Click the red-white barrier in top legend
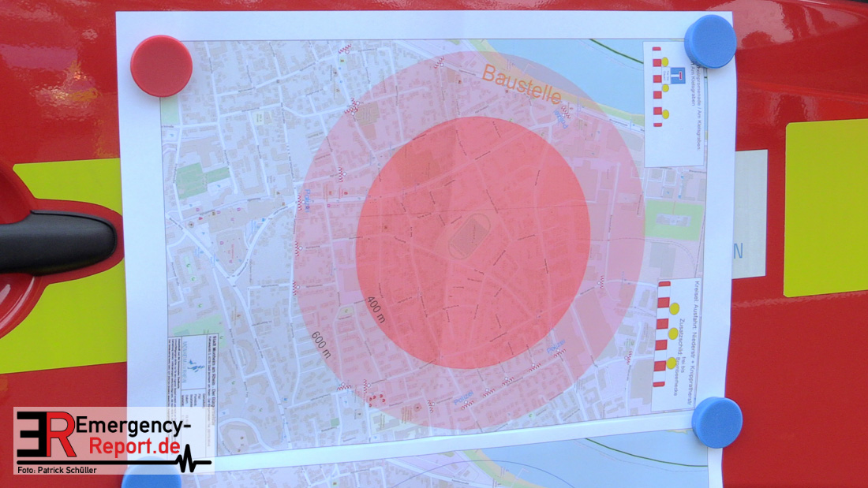This screenshot has height=488, width=868. 657,87
